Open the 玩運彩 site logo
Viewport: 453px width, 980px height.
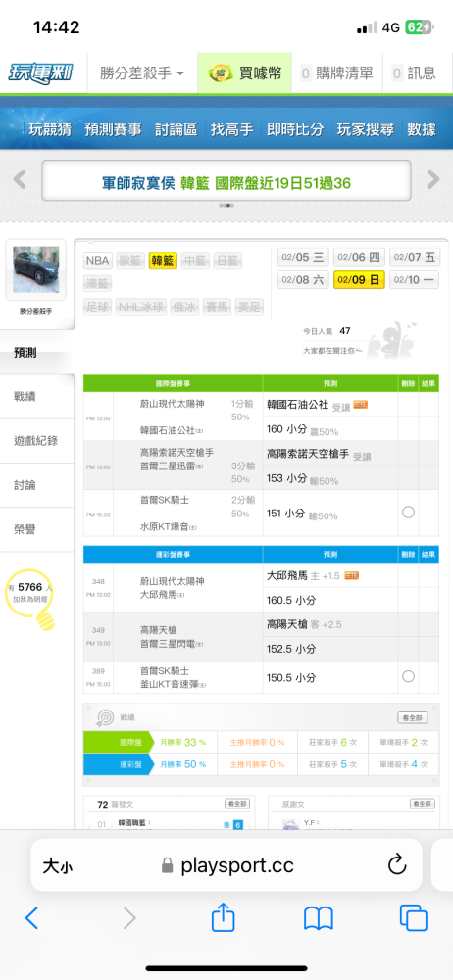point(39,73)
